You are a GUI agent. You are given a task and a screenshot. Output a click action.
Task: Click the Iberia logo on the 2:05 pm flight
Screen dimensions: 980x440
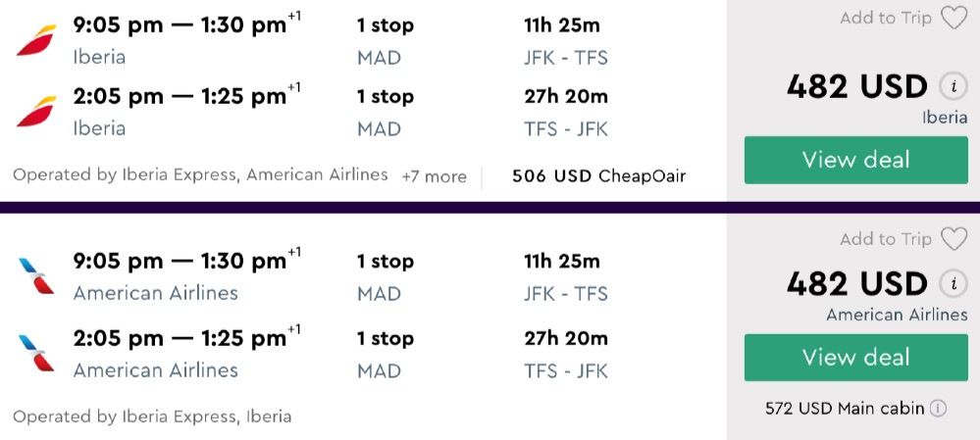coord(36,112)
